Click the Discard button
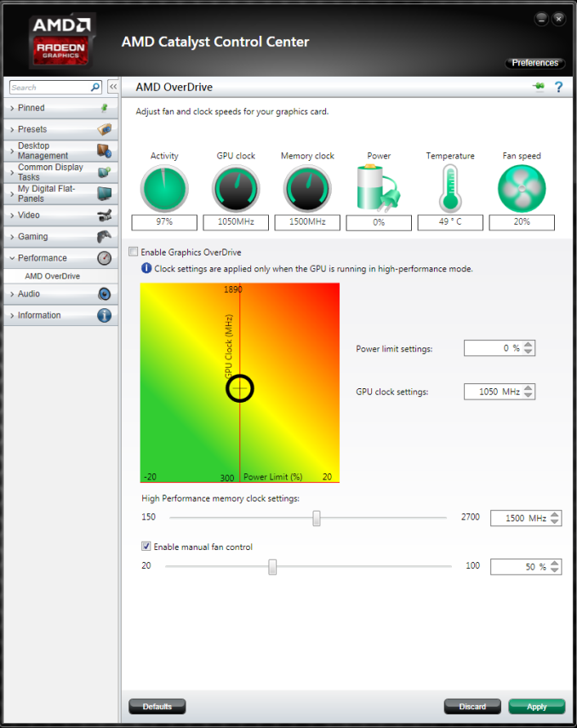Image resolution: width=577 pixels, height=728 pixels. 472,706
